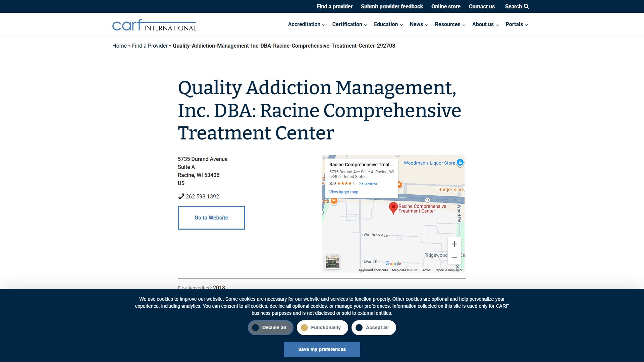This screenshot has width=644, height=362.
Task: Click Save my preferences button
Action: click(322, 349)
